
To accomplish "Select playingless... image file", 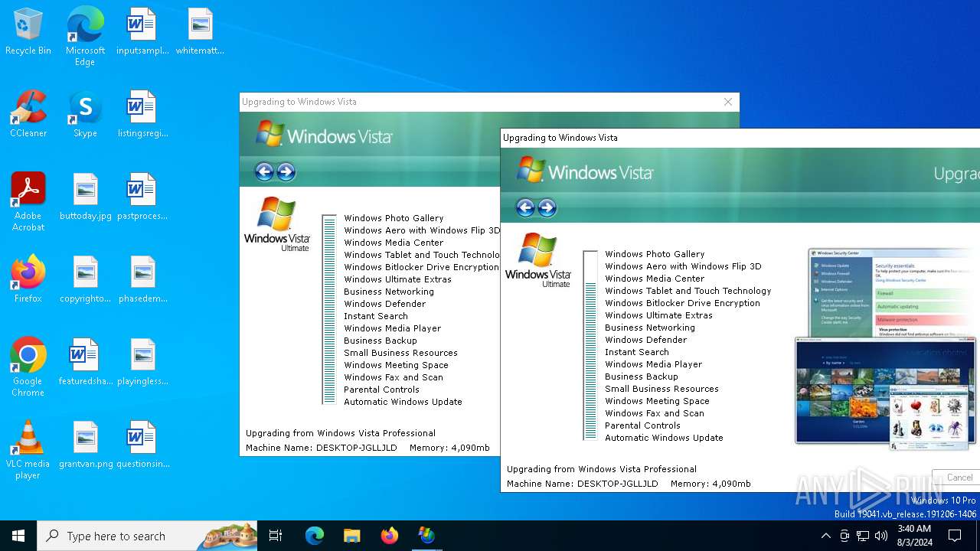I will pos(142,363).
